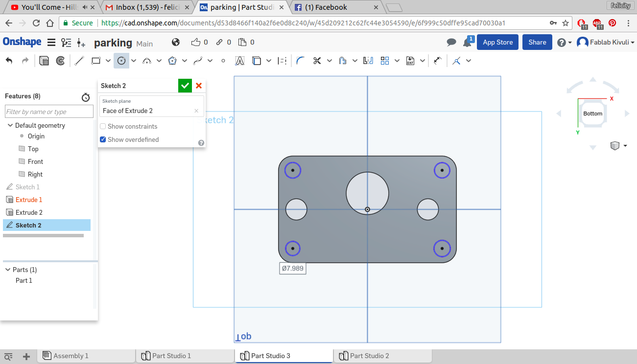This screenshot has width=637, height=364.
Task: Collapse the Default geometry tree
Action: click(10, 125)
